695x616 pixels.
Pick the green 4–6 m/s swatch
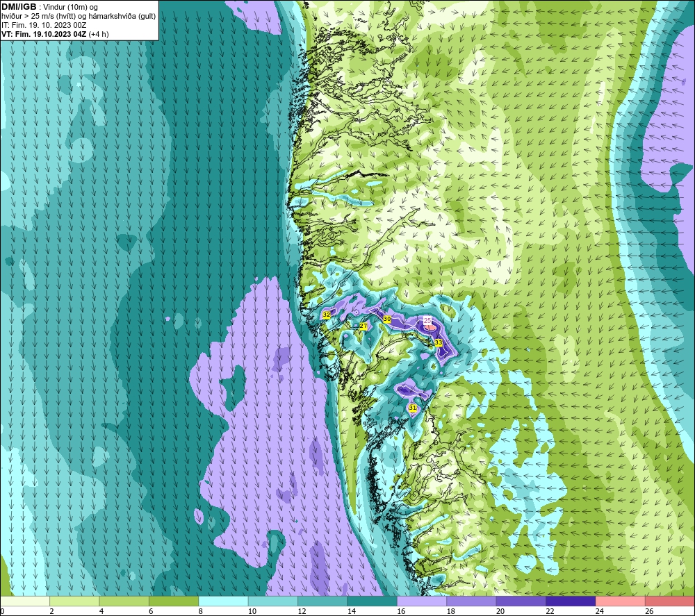[x=124, y=601]
